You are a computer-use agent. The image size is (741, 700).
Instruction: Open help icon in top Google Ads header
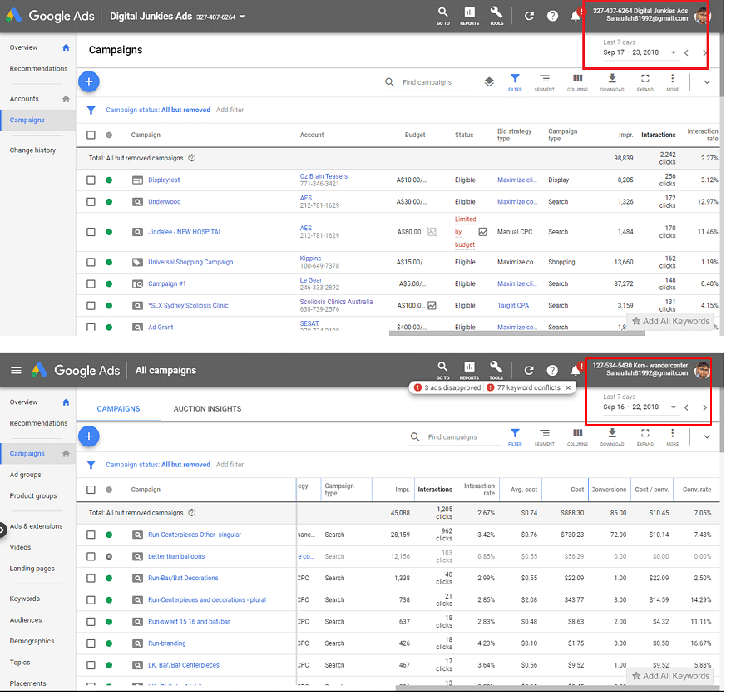click(552, 16)
